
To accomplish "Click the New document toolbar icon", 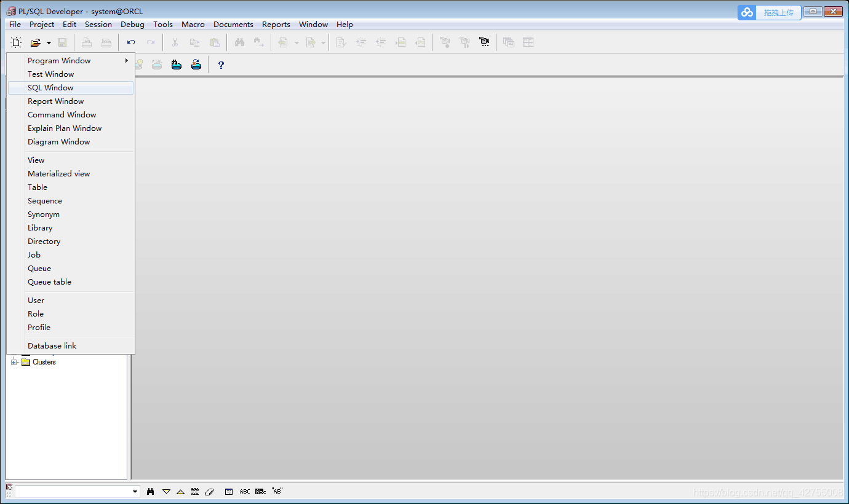I will click(x=16, y=42).
